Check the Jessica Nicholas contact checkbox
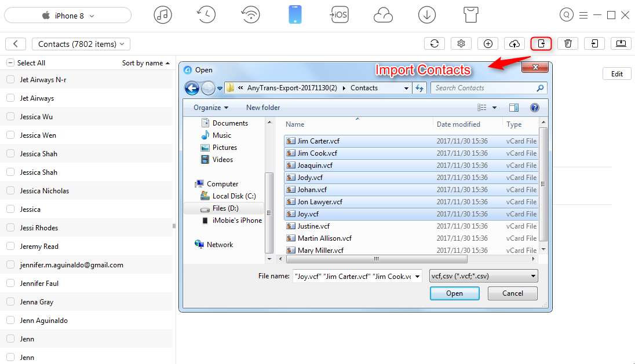The image size is (635, 364). point(10,190)
